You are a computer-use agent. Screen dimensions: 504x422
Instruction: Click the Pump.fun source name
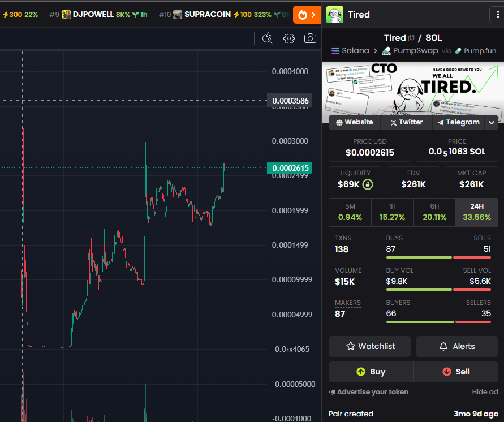[x=480, y=51]
